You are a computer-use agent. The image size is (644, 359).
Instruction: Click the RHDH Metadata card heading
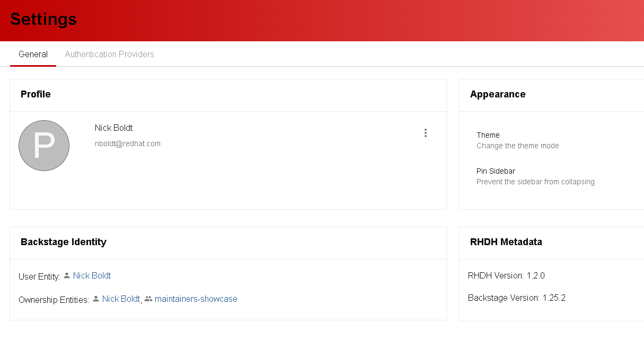coord(506,242)
